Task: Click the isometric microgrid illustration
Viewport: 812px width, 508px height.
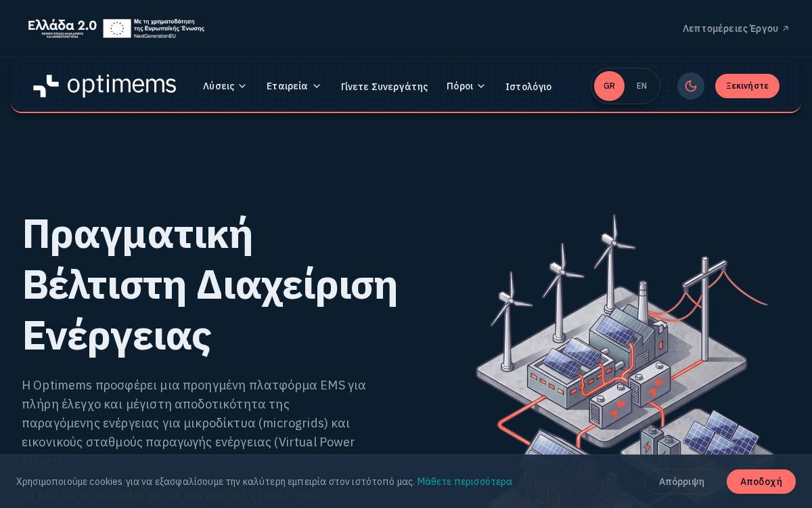Action: tap(626, 359)
